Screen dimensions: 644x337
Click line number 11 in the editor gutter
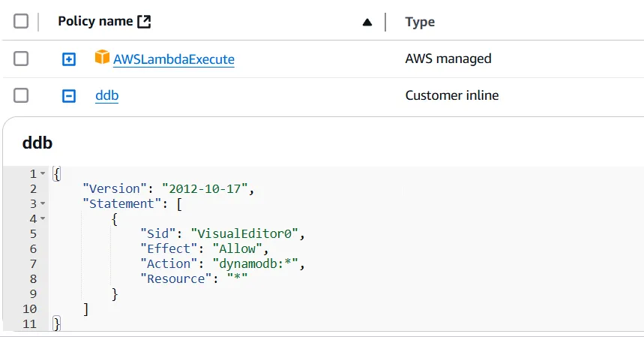[x=30, y=323]
